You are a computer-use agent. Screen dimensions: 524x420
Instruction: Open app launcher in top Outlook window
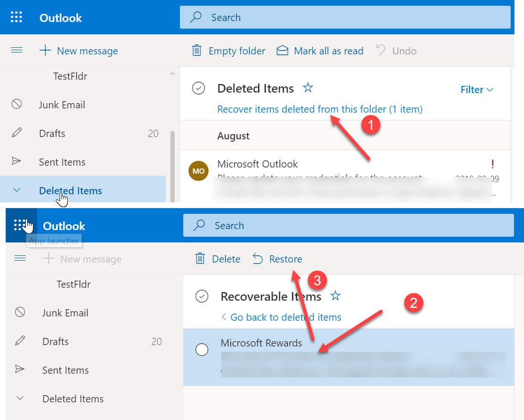[16, 17]
